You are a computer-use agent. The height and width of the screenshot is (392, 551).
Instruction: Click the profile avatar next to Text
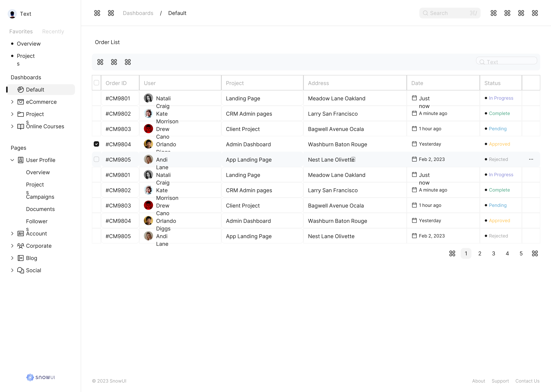pos(12,14)
